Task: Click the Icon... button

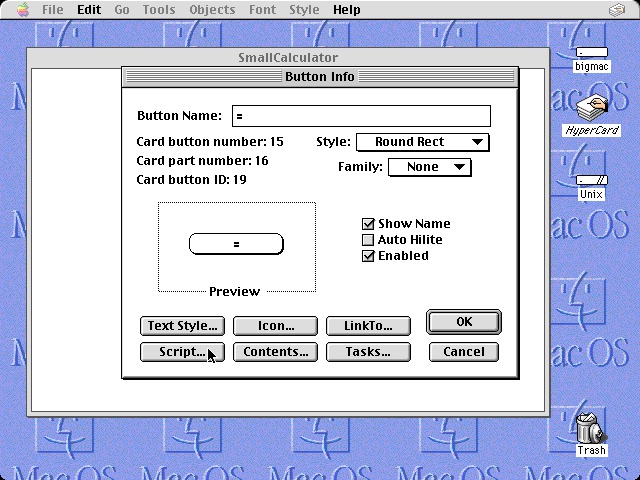Action: (276, 326)
